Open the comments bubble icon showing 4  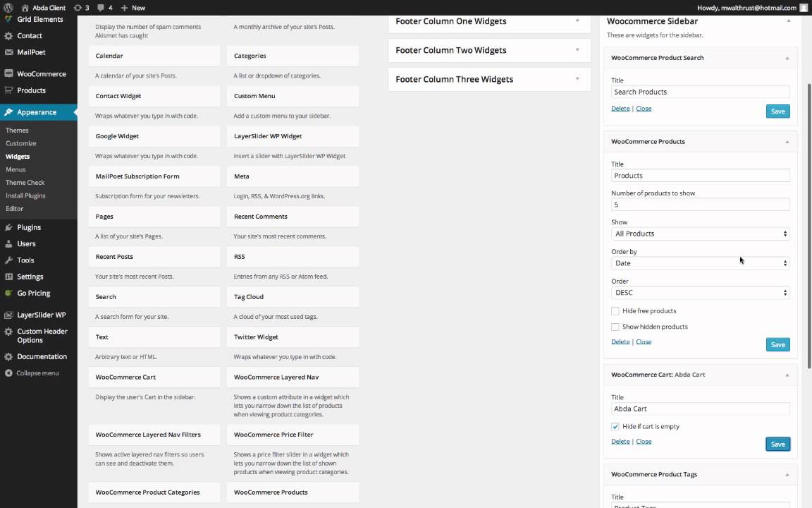[101, 8]
